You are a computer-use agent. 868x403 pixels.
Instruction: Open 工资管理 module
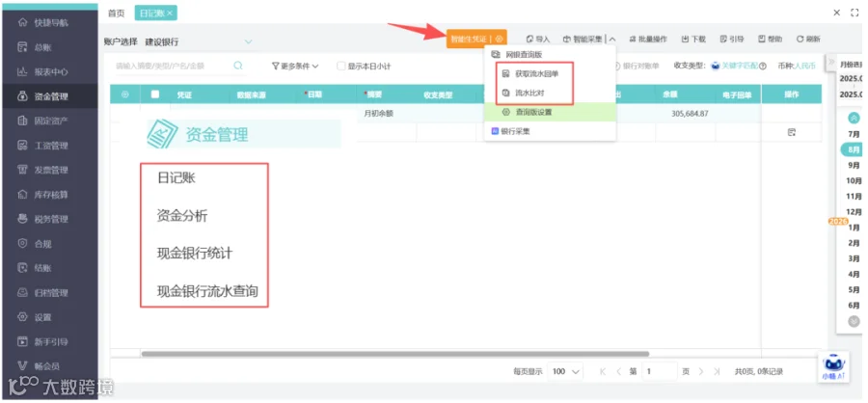[42, 146]
